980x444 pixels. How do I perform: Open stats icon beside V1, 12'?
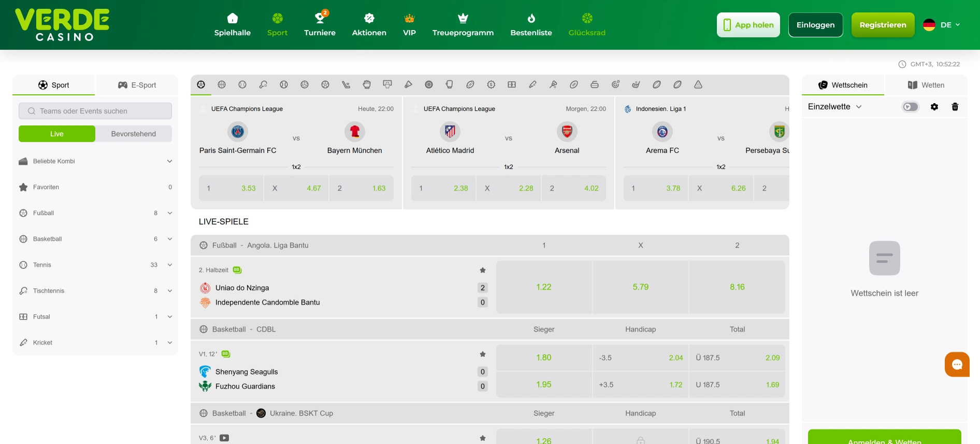tap(226, 354)
